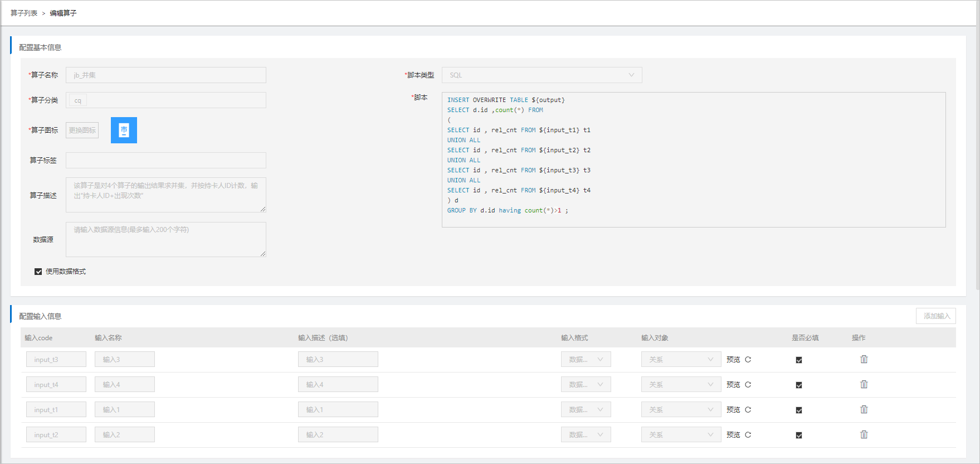Uncheck required for input_t4
980x464 pixels.
point(799,385)
